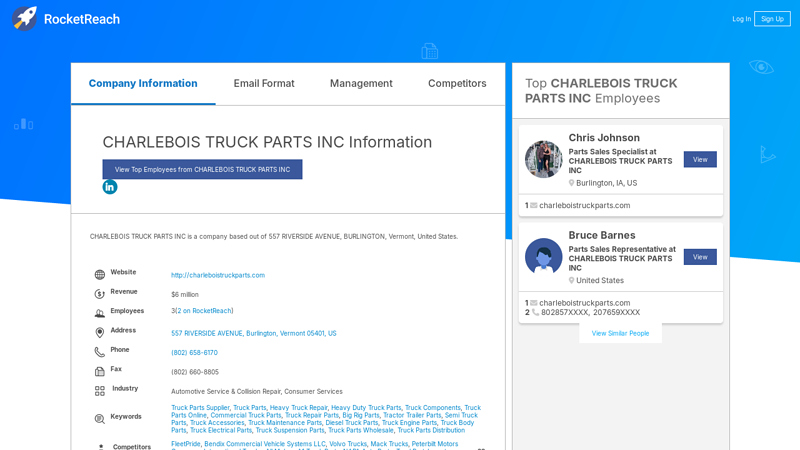Click the RocketReach rocket logo
This screenshot has height=450, width=800.
24,19
